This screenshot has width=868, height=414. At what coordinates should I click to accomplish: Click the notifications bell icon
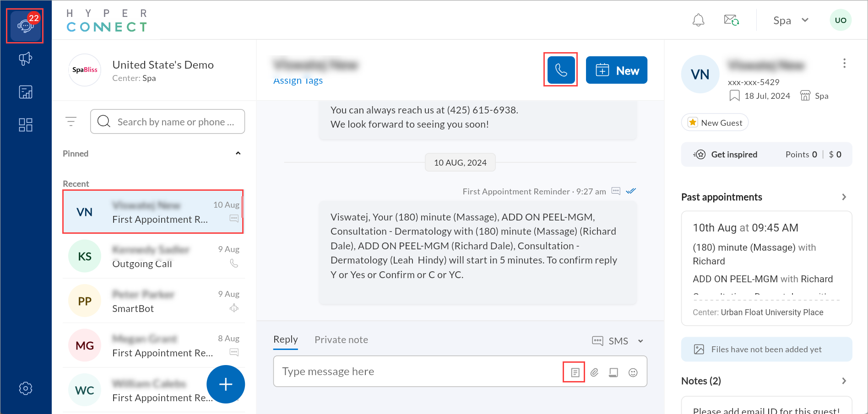coord(698,20)
